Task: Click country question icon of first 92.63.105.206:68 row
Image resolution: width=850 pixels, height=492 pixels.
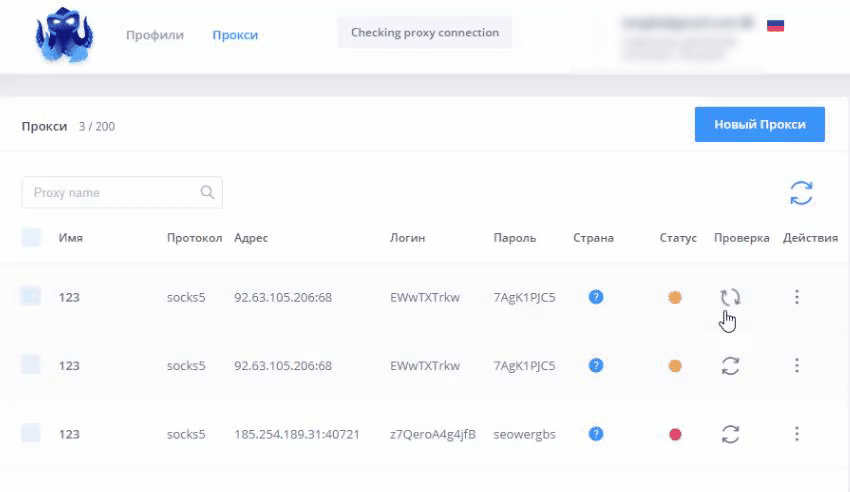Action: (x=596, y=297)
